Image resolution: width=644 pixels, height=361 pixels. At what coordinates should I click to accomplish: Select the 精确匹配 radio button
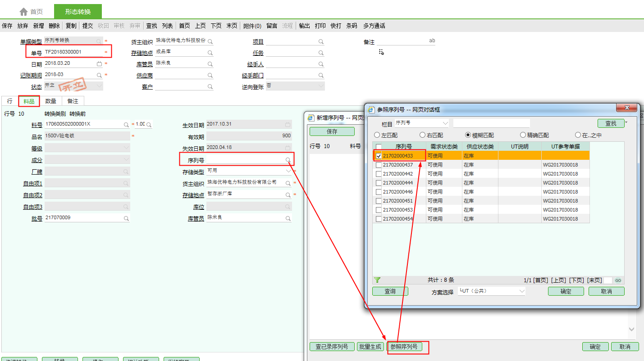(523, 135)
